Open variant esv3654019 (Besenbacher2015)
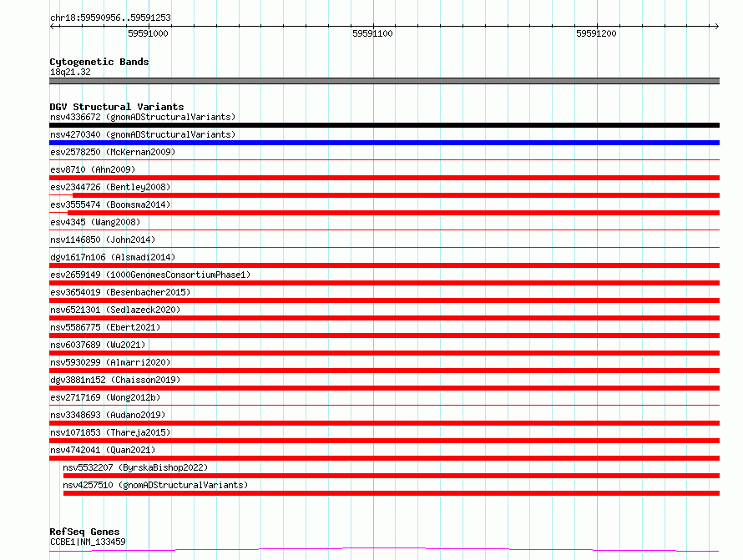This screenshot has height=560, width=743. coord(120,292)
